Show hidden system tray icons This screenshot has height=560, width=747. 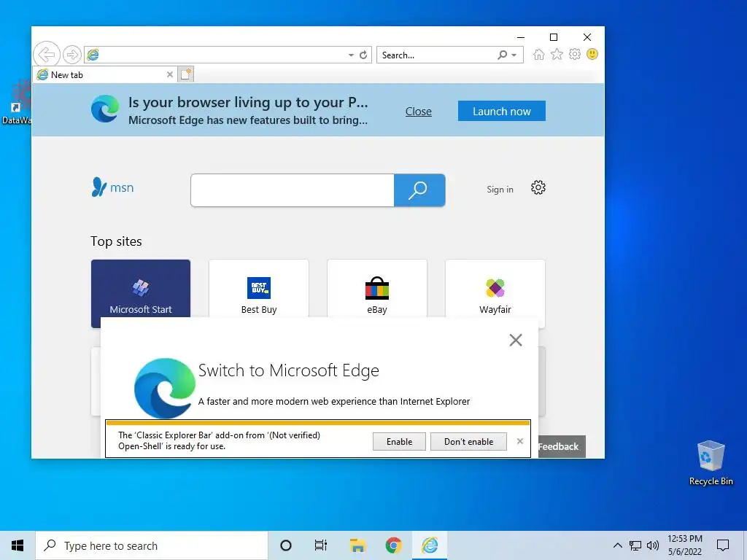(x=617, y=545)
